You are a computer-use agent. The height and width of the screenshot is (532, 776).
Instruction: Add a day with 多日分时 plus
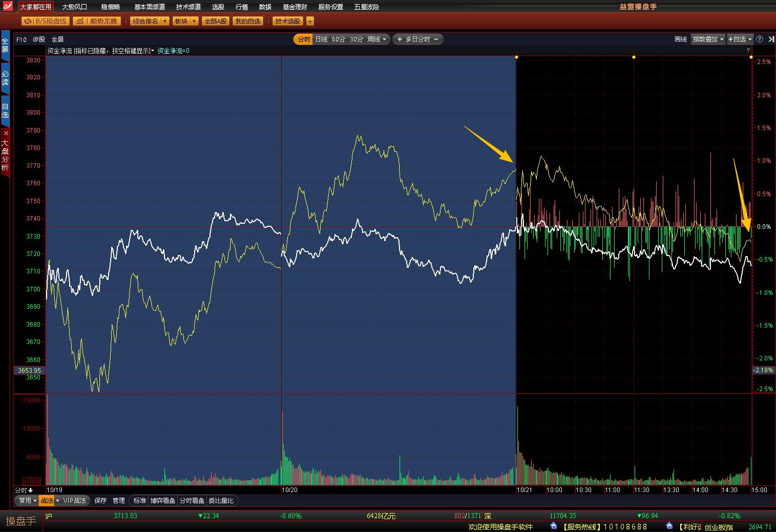click(400, 39)
